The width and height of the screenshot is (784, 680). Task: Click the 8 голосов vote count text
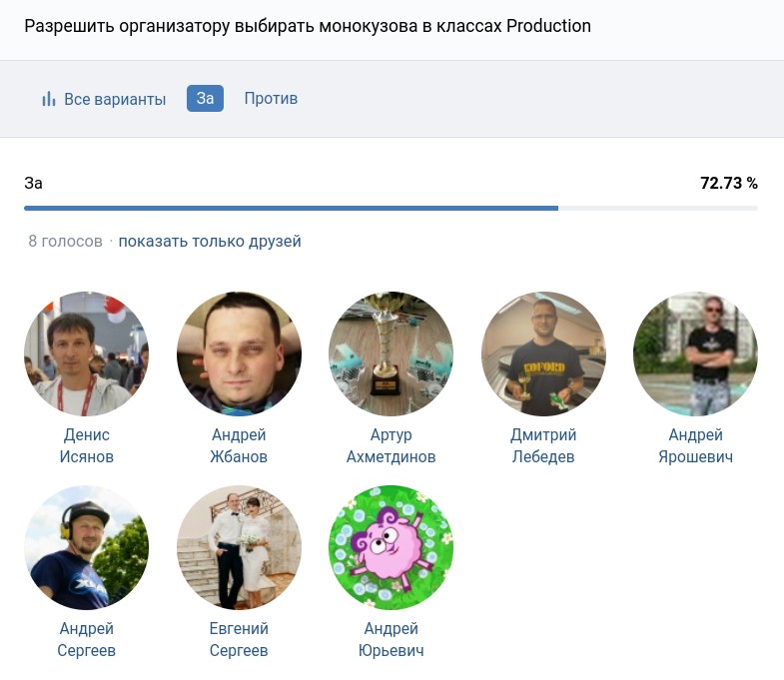point(65,241)
